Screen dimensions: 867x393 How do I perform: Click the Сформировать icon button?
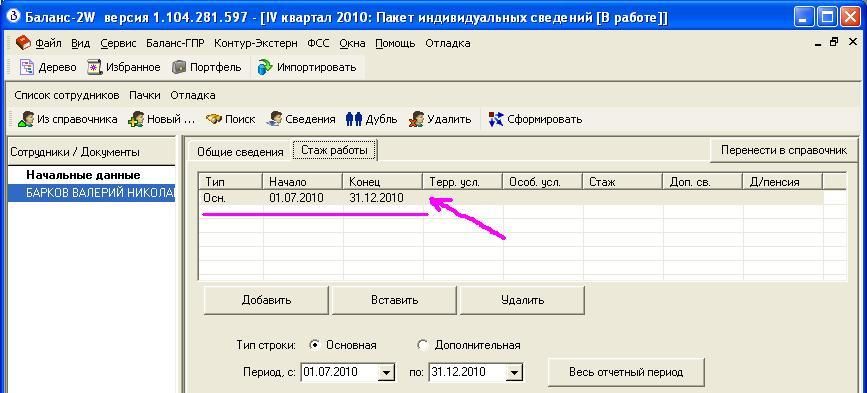[x=535, y=119]
